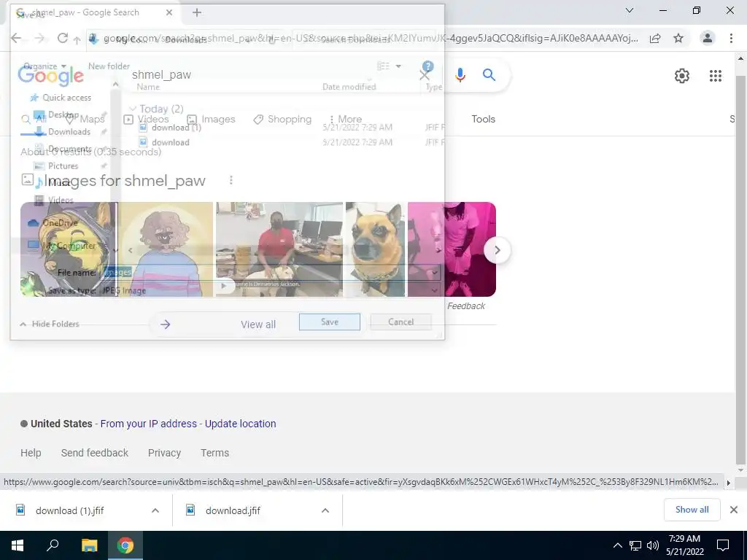Click the Chrome taskbar icon
Screen dimensions: 747x560
(x=125, y=545)
